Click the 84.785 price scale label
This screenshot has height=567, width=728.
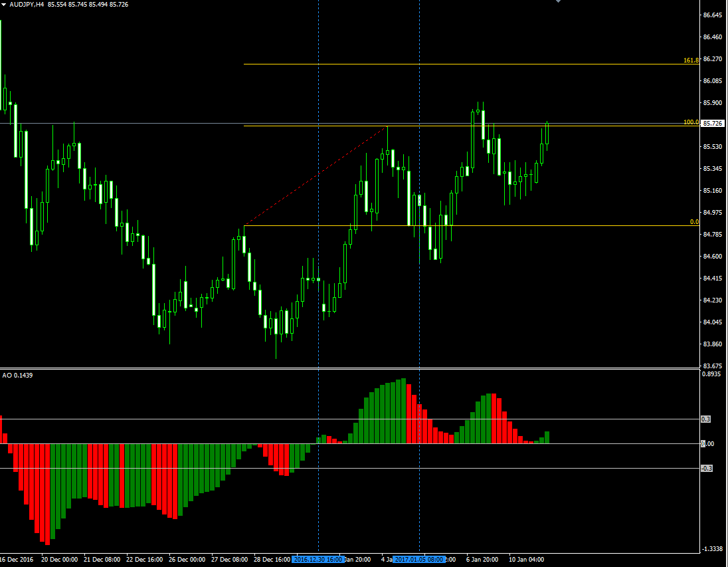[713, 234]
